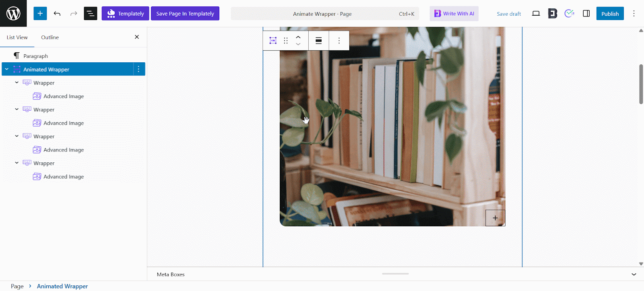The image size is (644, 291).
Task: Collapse the Animated Wrapper tree item
Action: (x=7, y=69)
